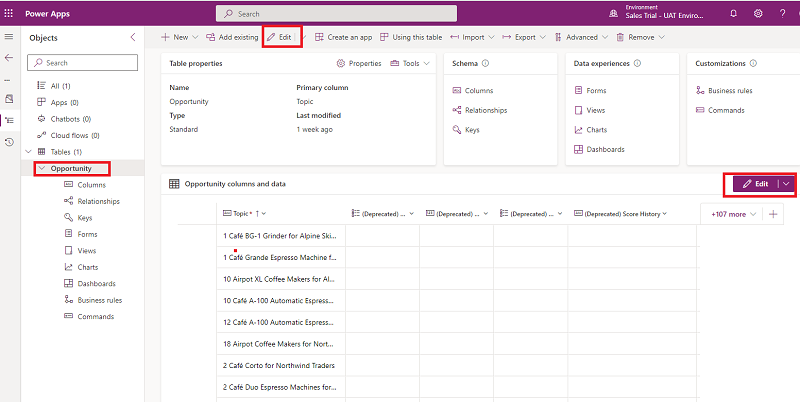Open the Remove dropdown
Screen dimensions: 800x402
point(641,37)
